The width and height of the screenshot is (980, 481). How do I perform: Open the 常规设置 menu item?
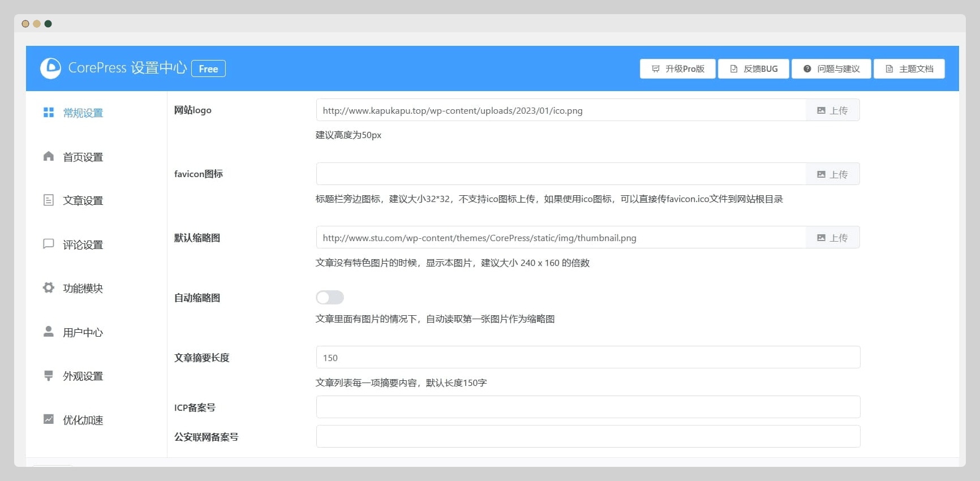click(83, 113)
